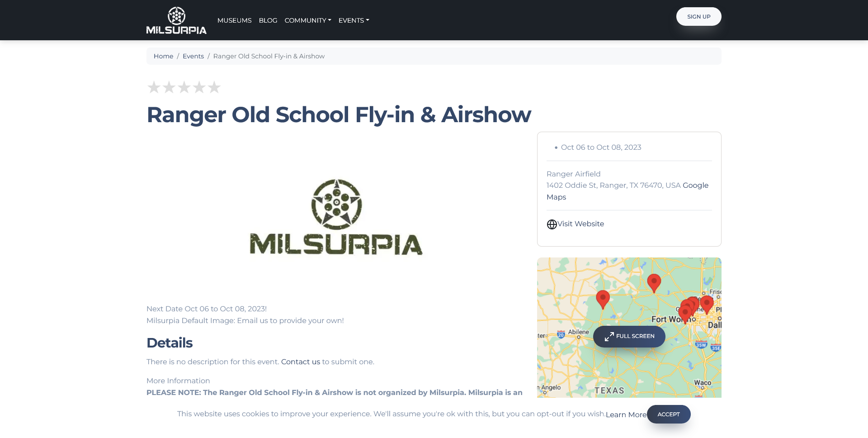Click the Contact us link
The image size is (868, 438).
[x=301, y=362]
